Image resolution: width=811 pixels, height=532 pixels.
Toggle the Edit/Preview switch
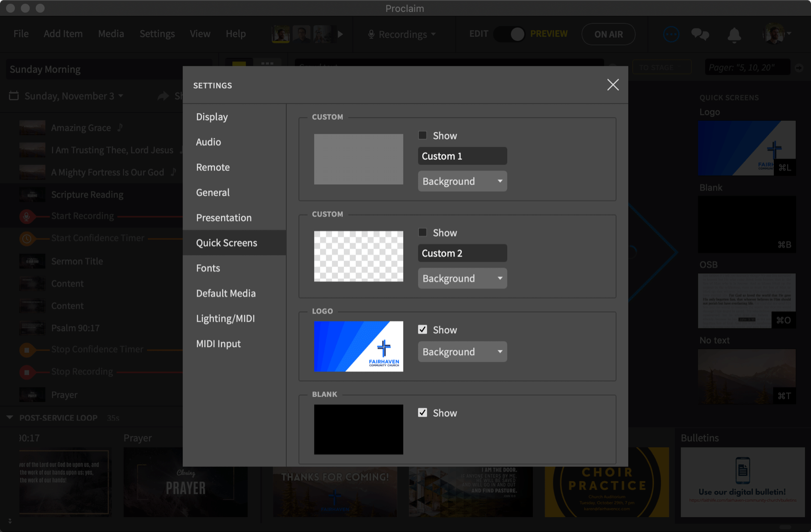click(x=509, y=34)
